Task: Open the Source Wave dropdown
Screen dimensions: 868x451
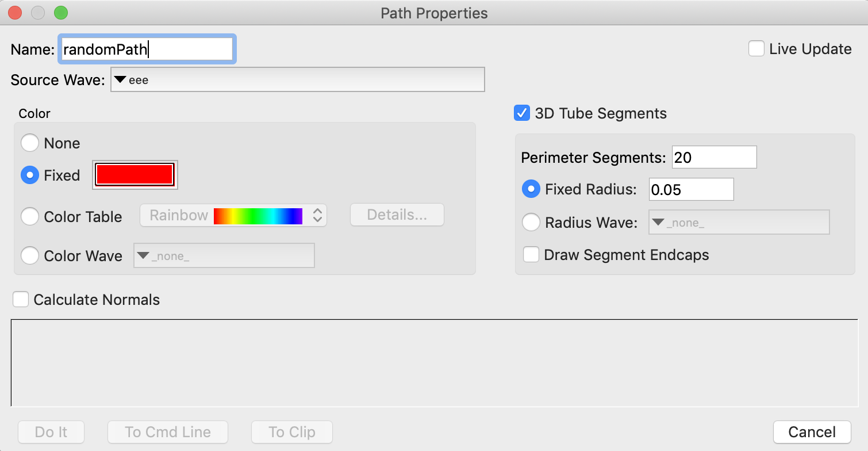Action: tap(297, 80)
